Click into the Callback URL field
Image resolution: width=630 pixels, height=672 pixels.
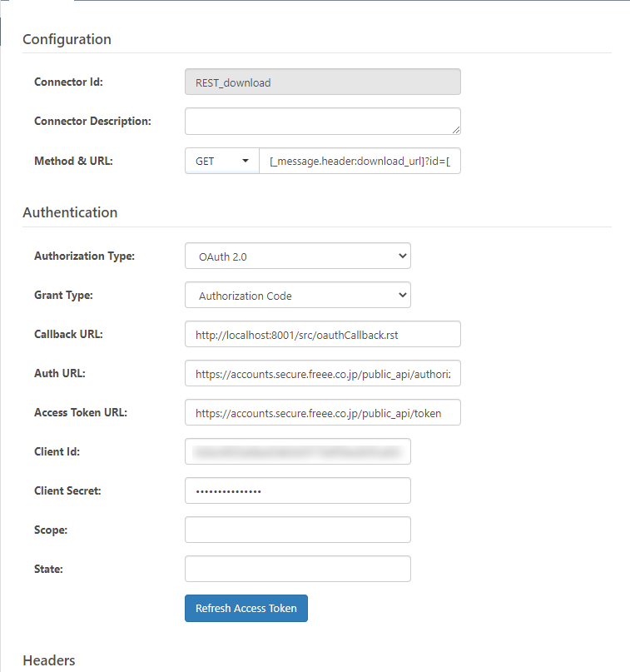click(x=322, y=334)
